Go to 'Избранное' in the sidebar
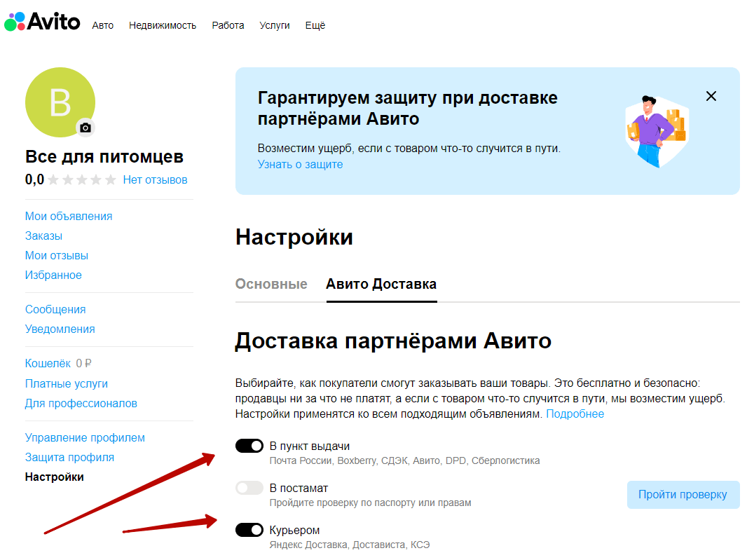This screenshot has height=560, width=754. (53, 275)
